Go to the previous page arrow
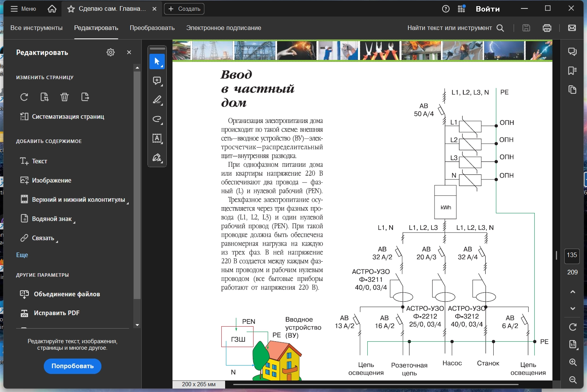Screen dimensions: 587x392 tap(573, 292)
